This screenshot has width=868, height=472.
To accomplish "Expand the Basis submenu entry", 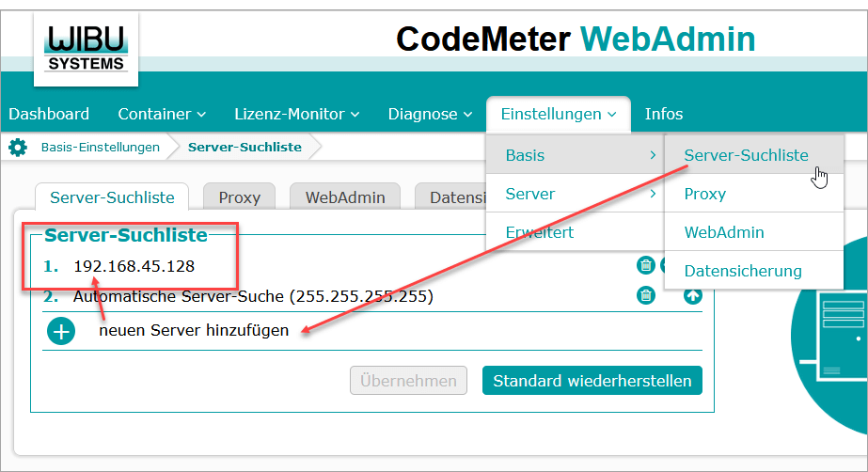I will click(x=575, y=155).
